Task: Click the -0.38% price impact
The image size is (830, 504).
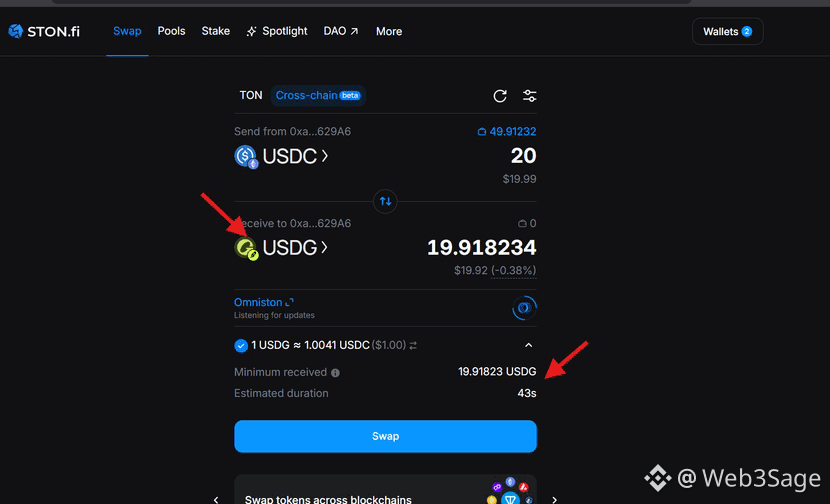Action: [x=513, y=271]
